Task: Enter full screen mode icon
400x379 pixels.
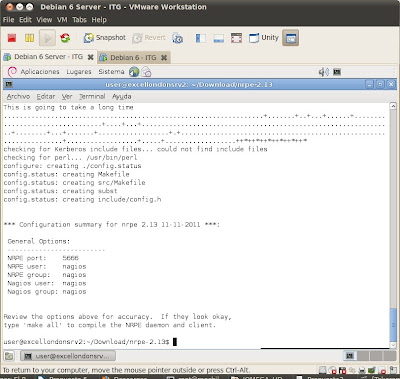Action: pos(236,38)
